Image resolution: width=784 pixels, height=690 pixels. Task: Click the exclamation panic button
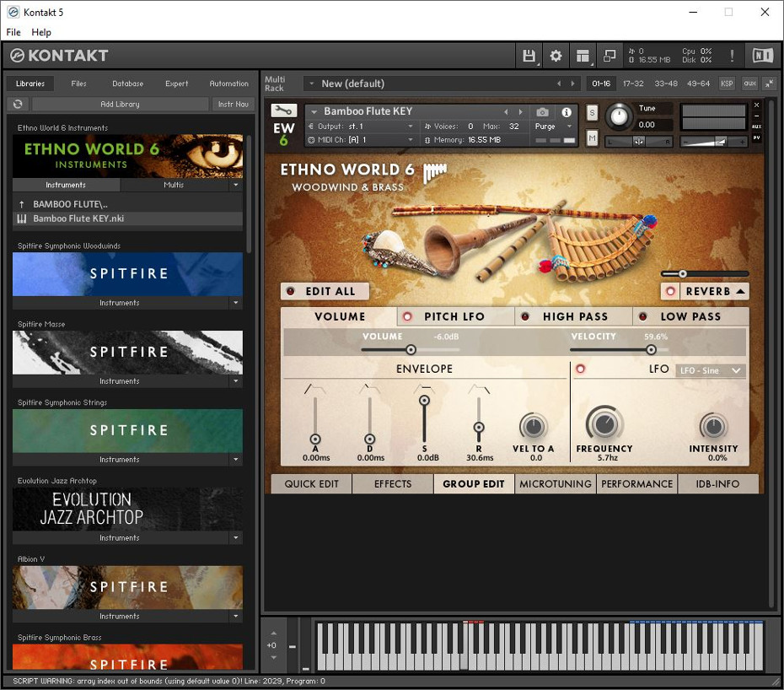pyautogui.click(x=732, y=56)
